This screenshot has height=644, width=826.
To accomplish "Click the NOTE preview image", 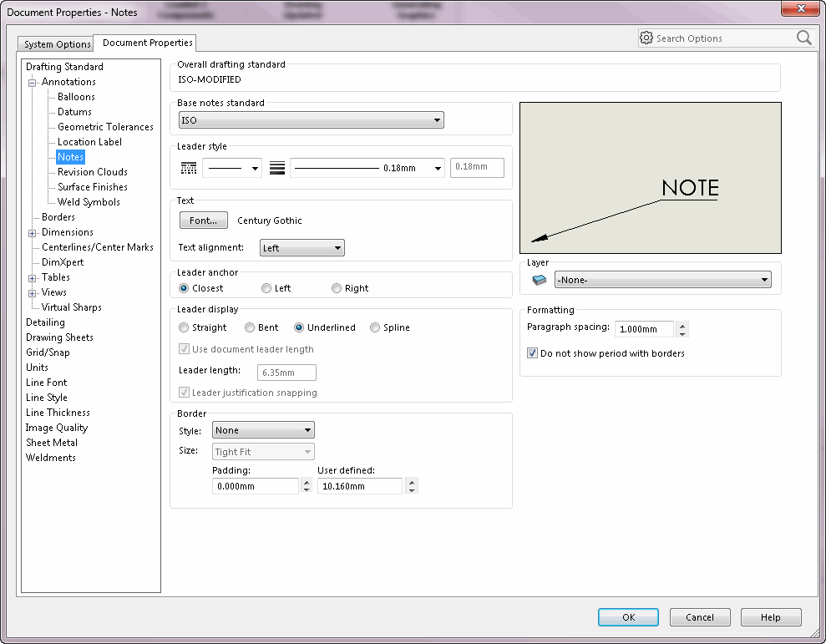I will click(x=650, y=178).
